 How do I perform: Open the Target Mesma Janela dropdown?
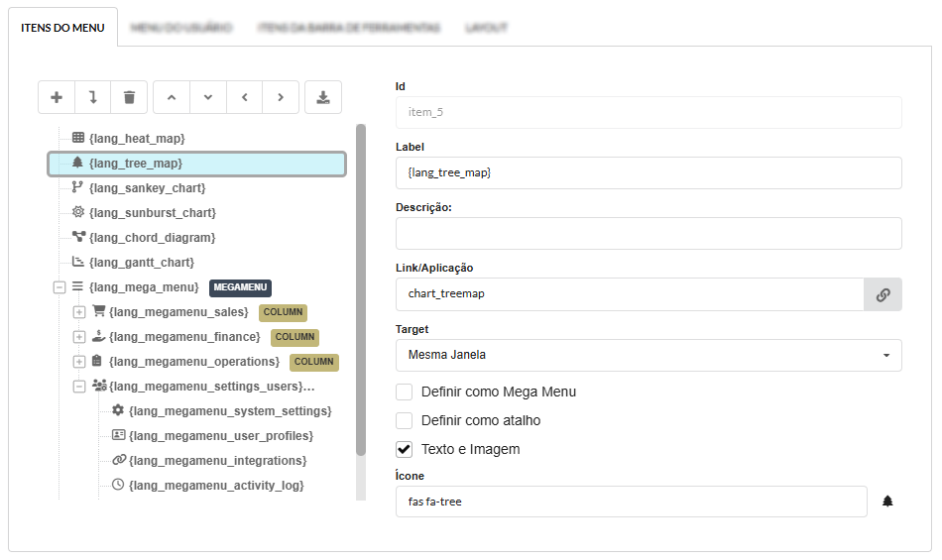[648, 355]
